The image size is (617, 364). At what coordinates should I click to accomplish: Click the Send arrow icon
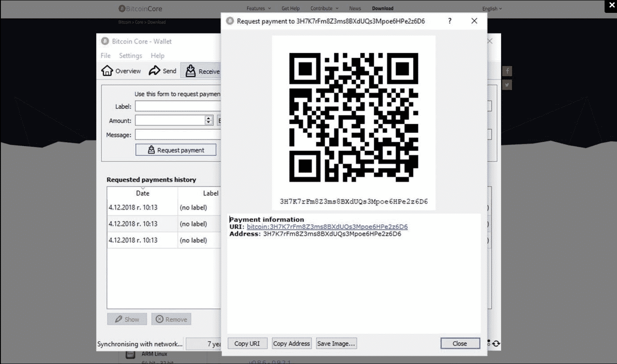tap(154, 71)
